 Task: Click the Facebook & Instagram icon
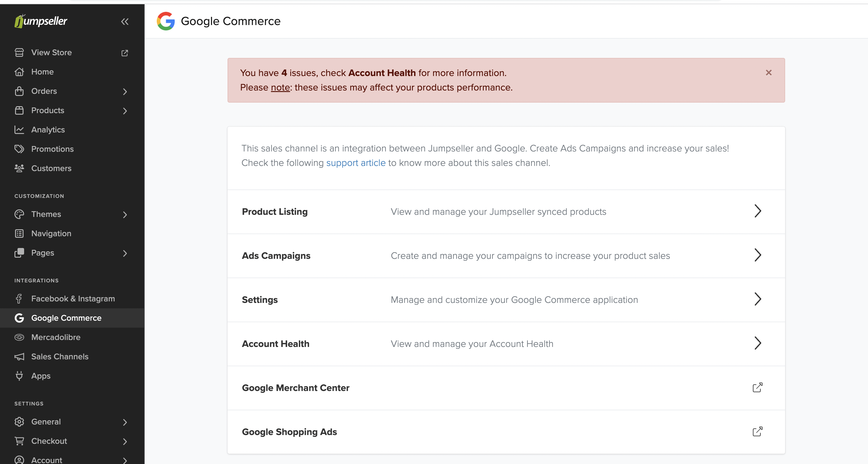coord(19,299)
